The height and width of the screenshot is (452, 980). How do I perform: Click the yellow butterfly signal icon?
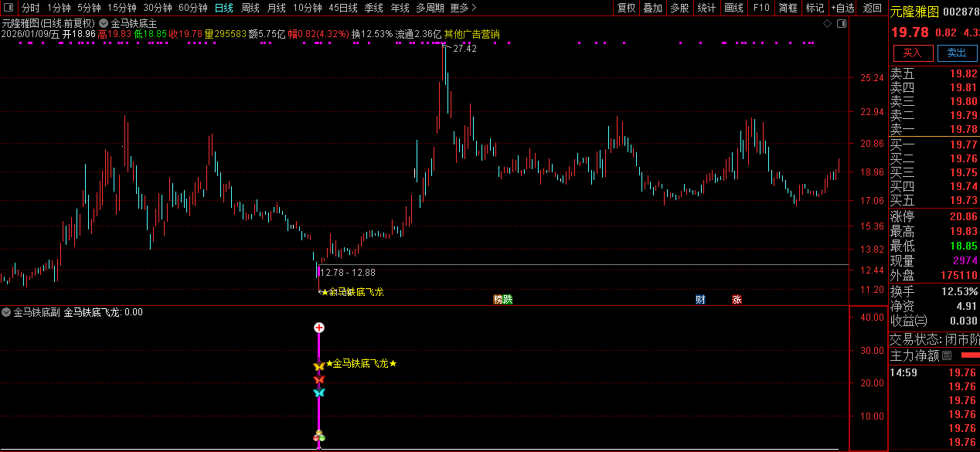coord(318,366)
